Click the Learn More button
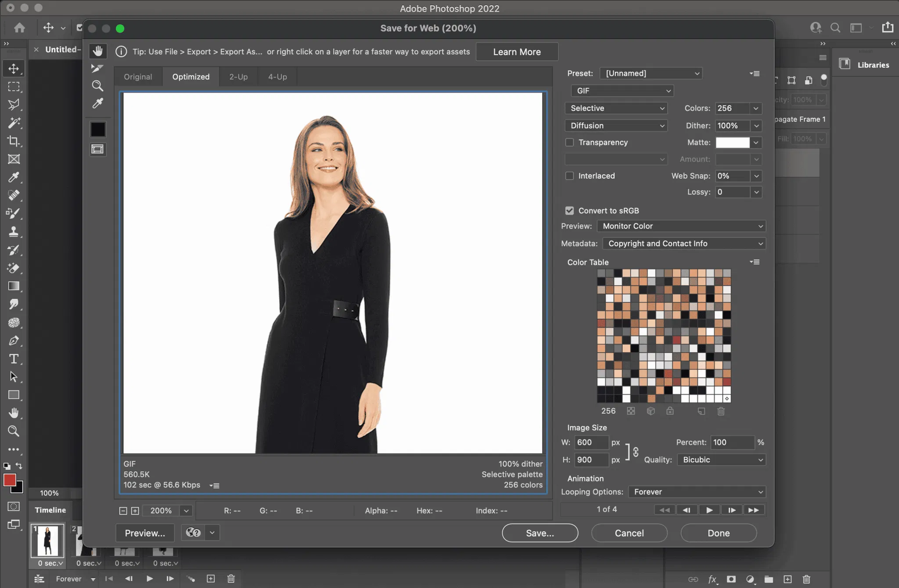899x588 pixels. pos(517,52)
